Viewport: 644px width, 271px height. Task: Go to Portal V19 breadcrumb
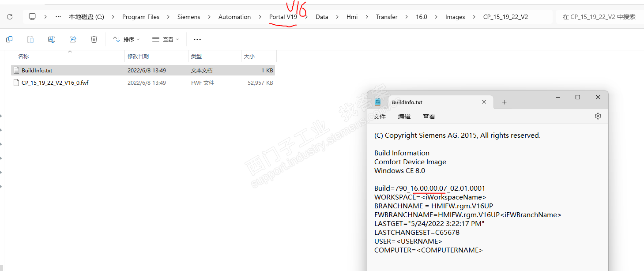click(283, 17)
